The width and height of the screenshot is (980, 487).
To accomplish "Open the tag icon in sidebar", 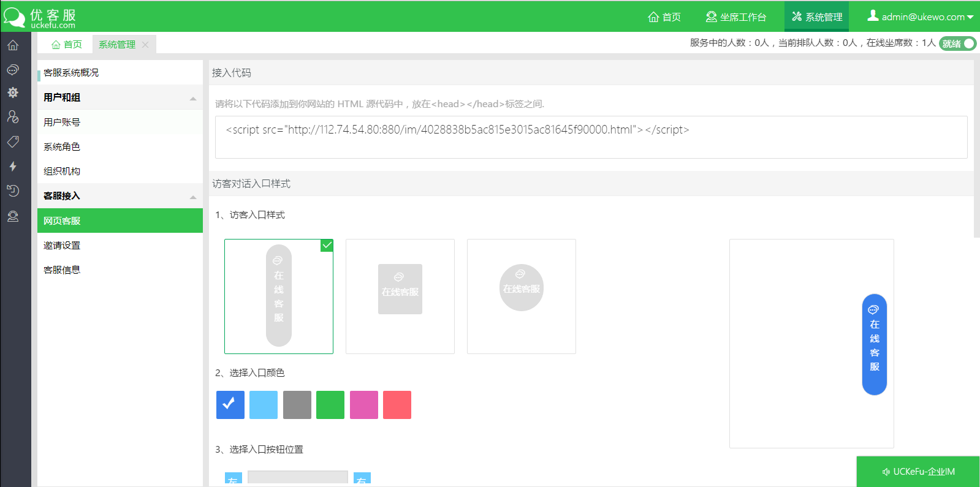I will [x=13, y=142].
